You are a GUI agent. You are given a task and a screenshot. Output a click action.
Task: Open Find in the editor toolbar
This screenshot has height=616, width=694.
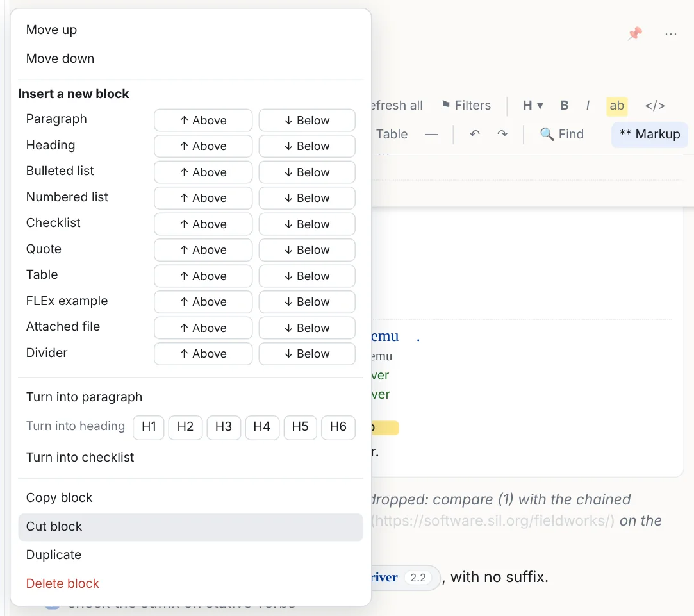point(562,134)
